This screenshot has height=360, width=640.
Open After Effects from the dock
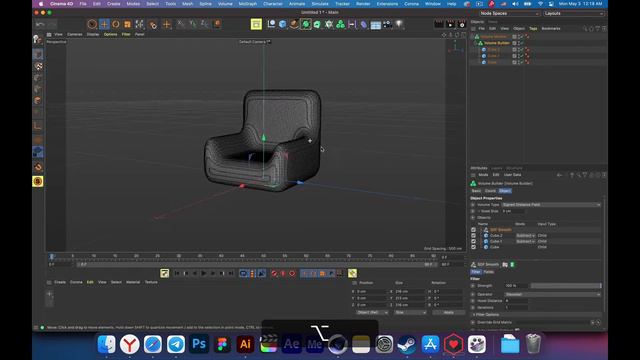291,344
